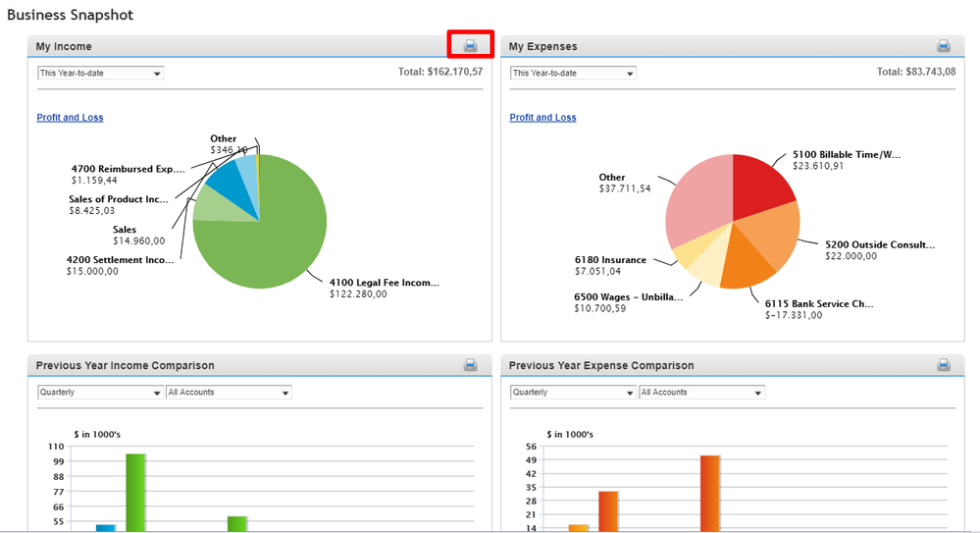Open Profit and Loss link under My Expenses
The width and height of the screenshot is (980, 533).
click(543, 117)
